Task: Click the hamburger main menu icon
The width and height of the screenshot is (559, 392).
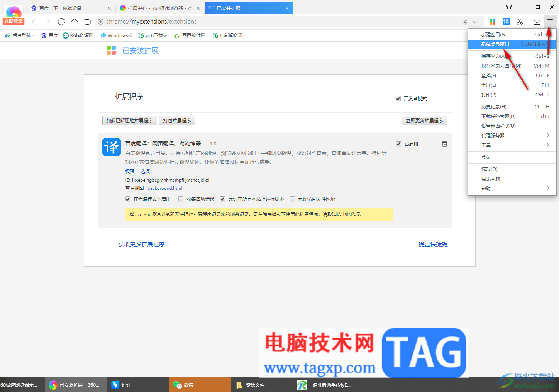Action: coord(550,22)
